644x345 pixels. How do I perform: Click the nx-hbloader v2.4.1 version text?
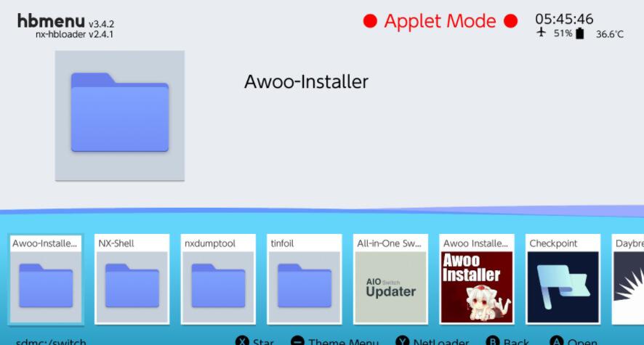[x=74, y=34]
